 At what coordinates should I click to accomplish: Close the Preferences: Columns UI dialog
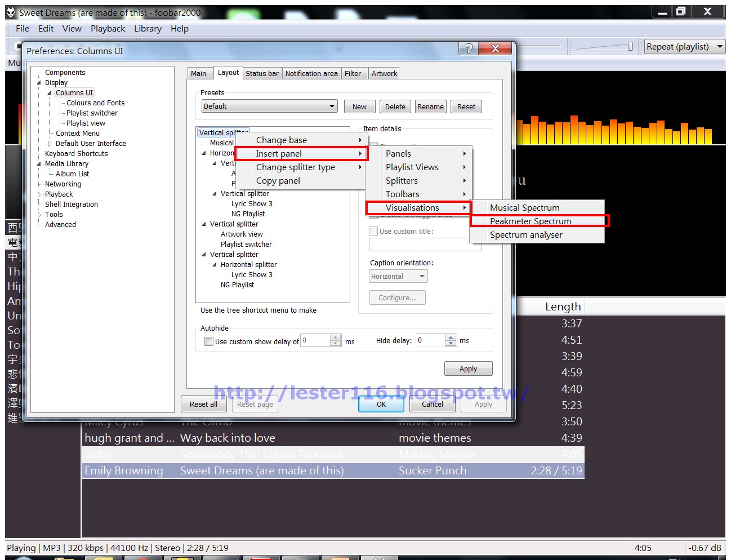point(495,48)
